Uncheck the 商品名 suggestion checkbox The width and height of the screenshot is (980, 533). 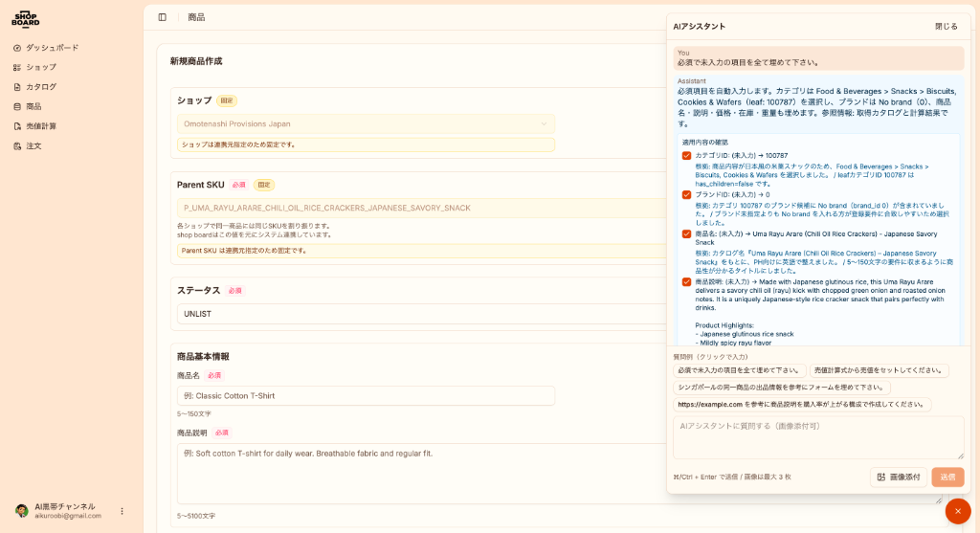pos(686,233)
